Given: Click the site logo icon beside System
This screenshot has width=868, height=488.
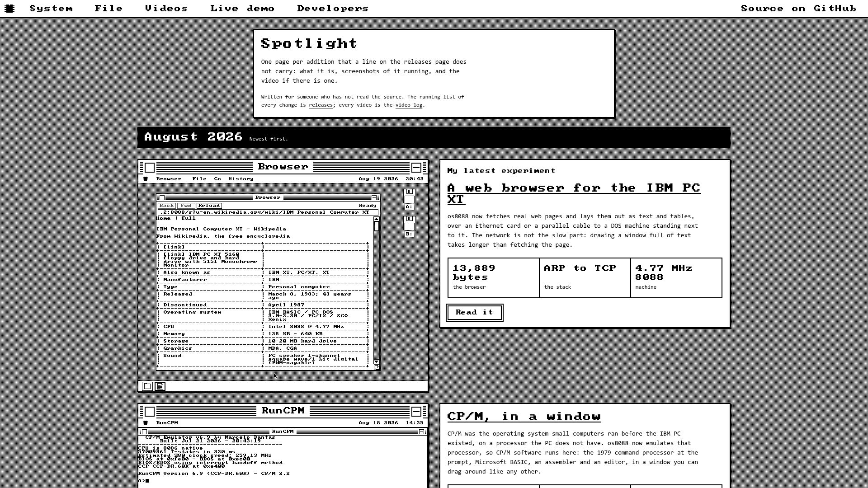Looking at the screenshot, I should click(x=9, y=8).
